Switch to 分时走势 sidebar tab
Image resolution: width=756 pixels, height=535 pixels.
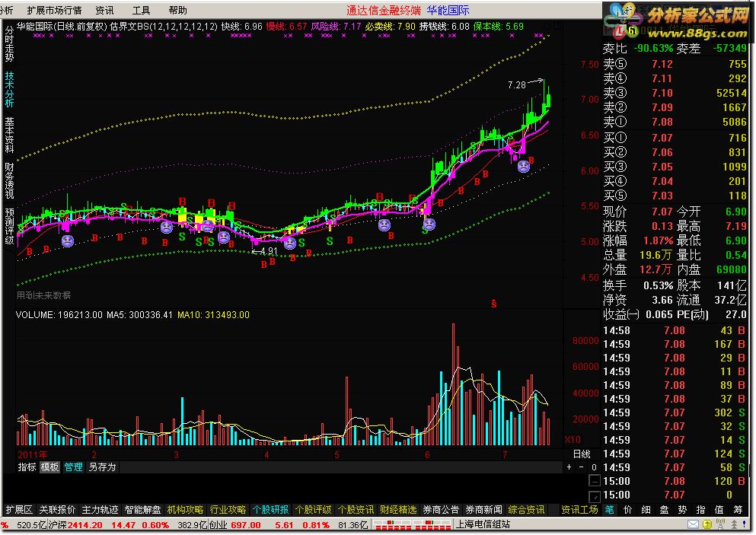coord(9,44)
